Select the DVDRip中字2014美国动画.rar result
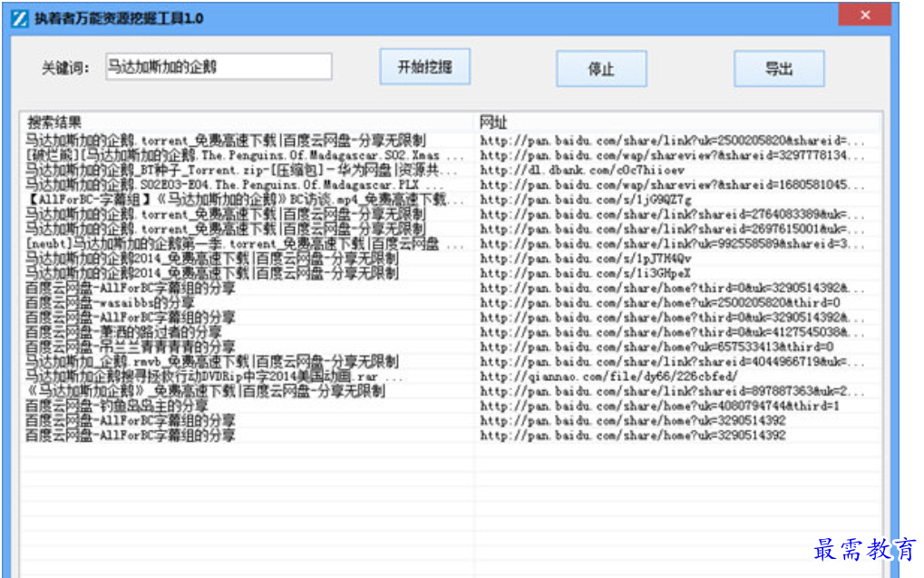 click(x=214, y=376)
